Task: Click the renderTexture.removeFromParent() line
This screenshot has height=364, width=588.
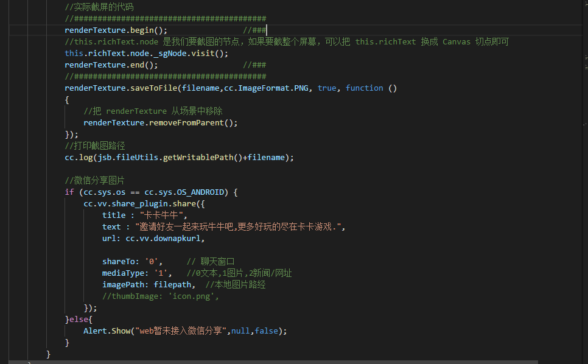Action: (161, 122)
